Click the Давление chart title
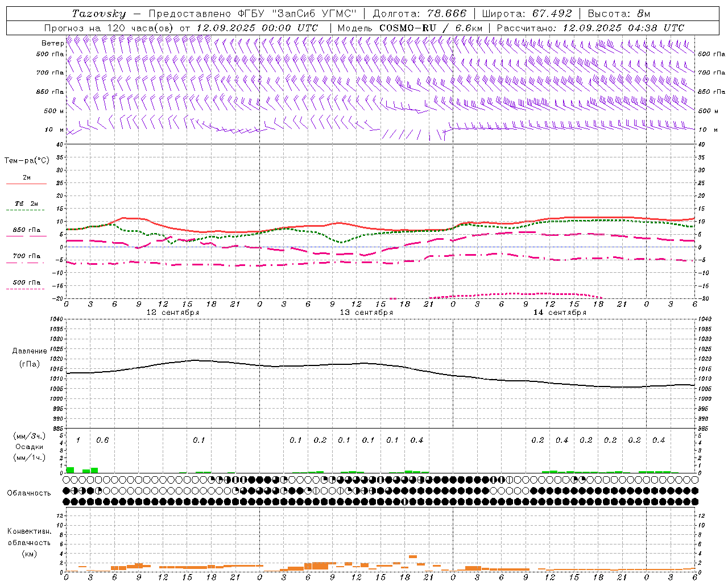 click(30, 351)
